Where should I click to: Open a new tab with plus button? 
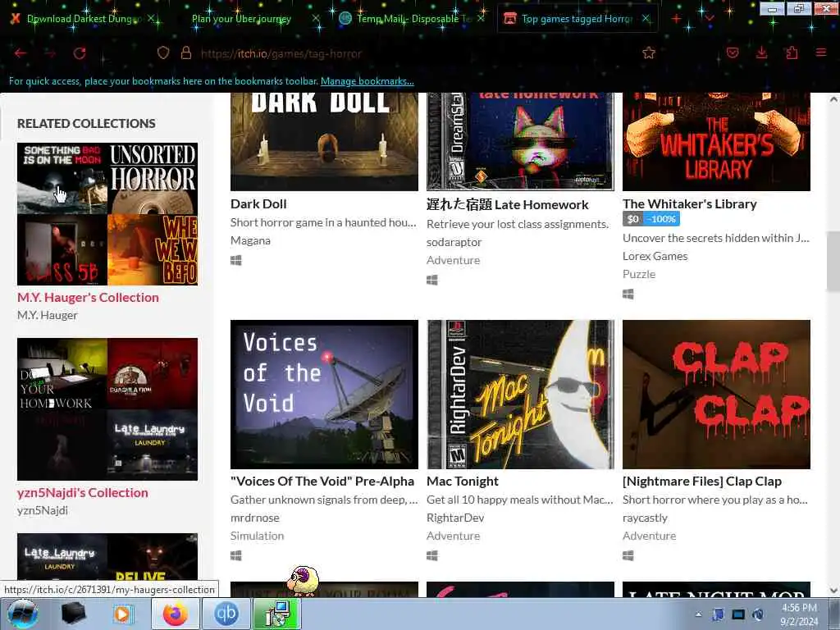[677, 19]
